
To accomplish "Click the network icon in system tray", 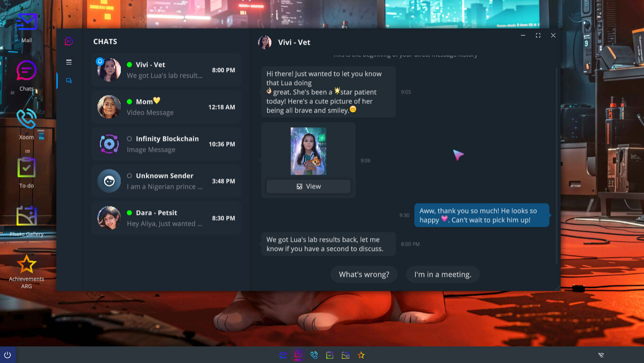I will click(601, 355).
